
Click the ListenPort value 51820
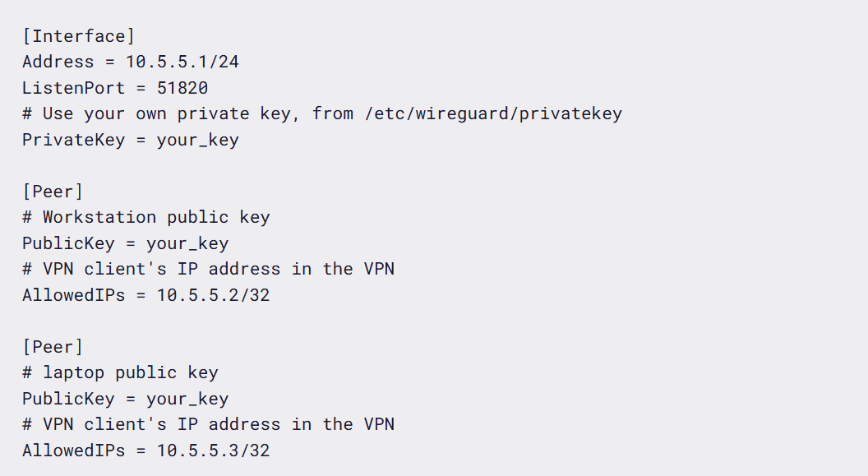(182, 87)
